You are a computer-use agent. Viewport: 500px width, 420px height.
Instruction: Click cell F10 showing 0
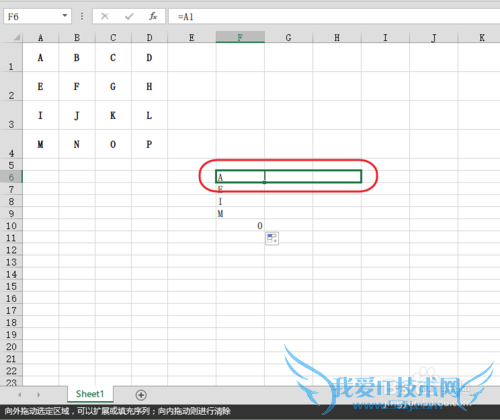click(240, 226)
